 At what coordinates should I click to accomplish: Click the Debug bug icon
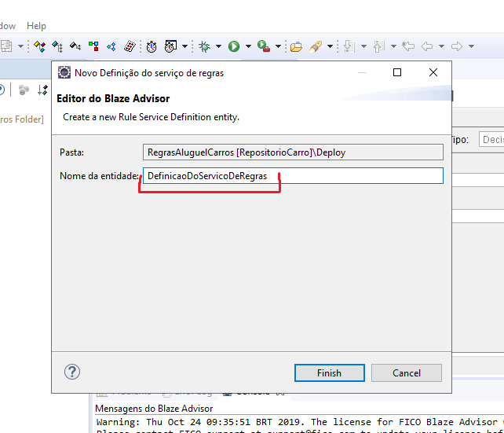(204, 46)
